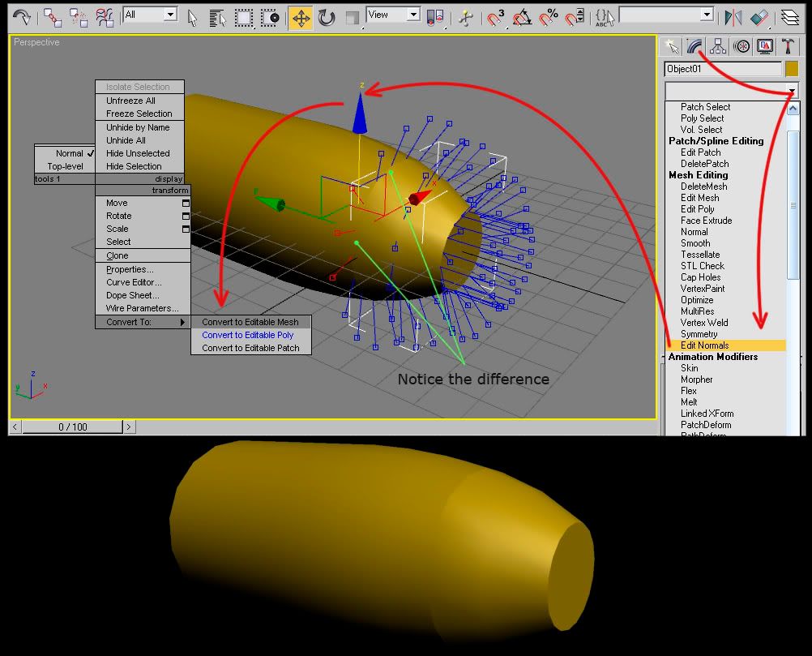Image resolution: width=812 pixels, height=656 pixels.
Task: Open the All selection filter dropdown
Action: pos(169,15)
